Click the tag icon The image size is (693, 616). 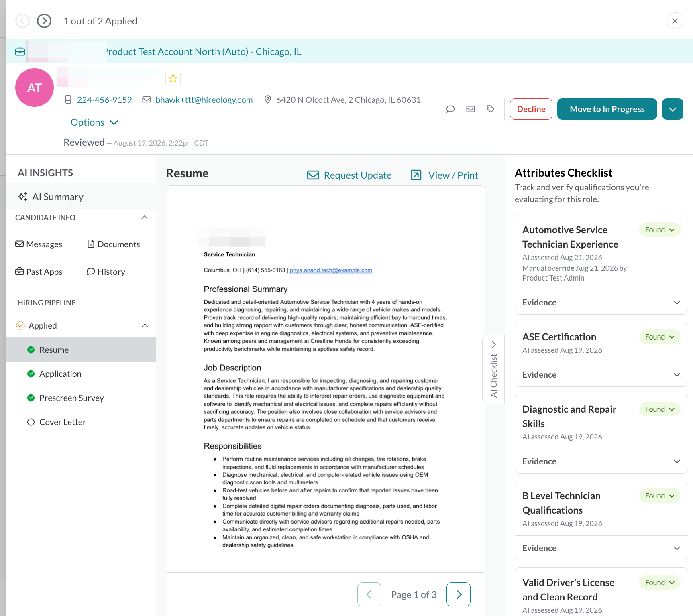(x=490, y=109)
